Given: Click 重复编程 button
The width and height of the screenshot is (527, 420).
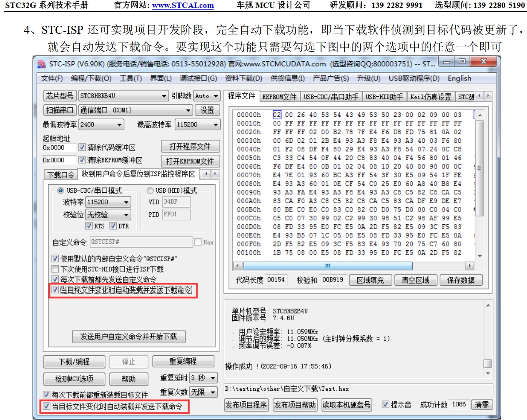Looking at the screenshot, I should tap(183, 361).
